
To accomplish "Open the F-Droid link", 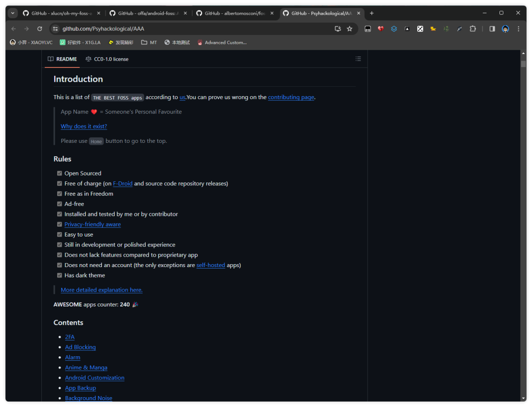I will coord(123,184).
